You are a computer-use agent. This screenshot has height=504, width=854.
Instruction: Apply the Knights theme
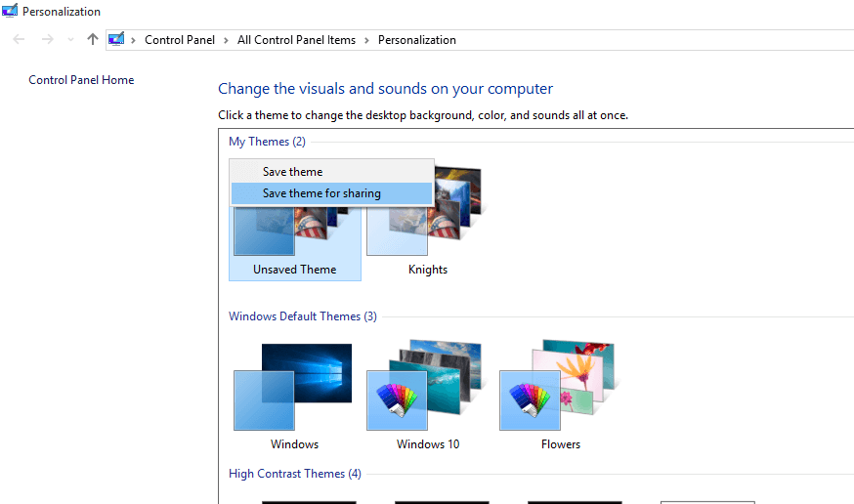[428, 221]
